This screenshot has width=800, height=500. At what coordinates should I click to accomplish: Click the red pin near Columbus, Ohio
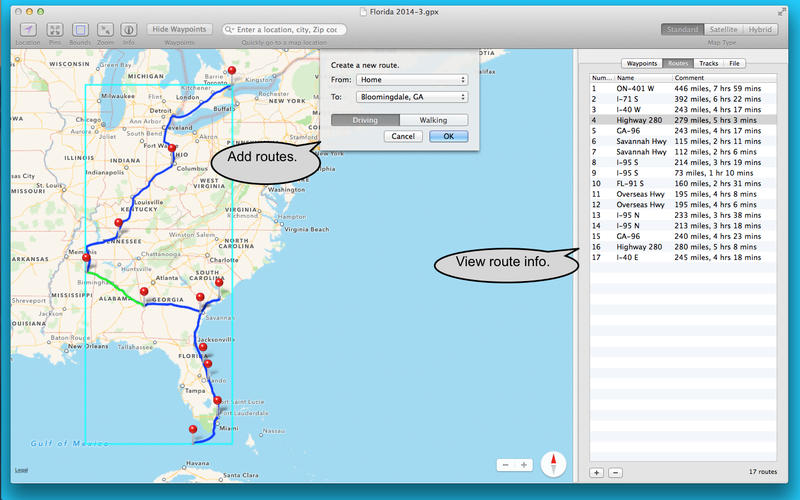(x=172, y=148)
